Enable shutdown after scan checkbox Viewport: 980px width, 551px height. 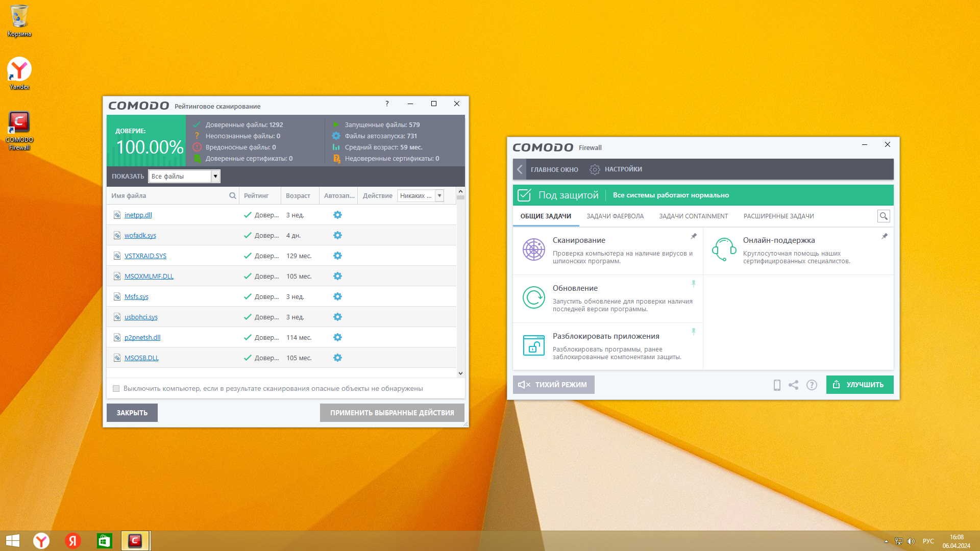pyautogui.click(x=116, y=389)
